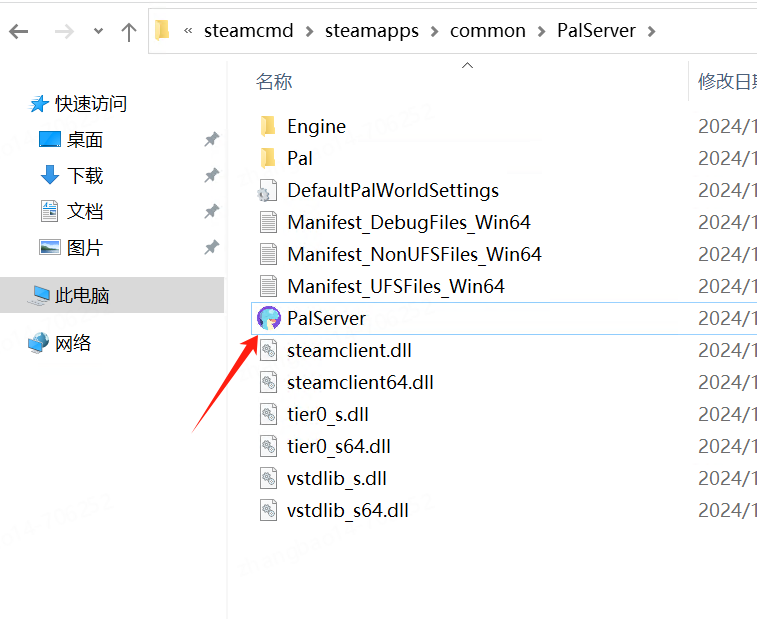The height and width of the screenshot is (619, 757).
Task: Click the forward navigation arrow
Action: pyautogui.click(x=64, y=32)
